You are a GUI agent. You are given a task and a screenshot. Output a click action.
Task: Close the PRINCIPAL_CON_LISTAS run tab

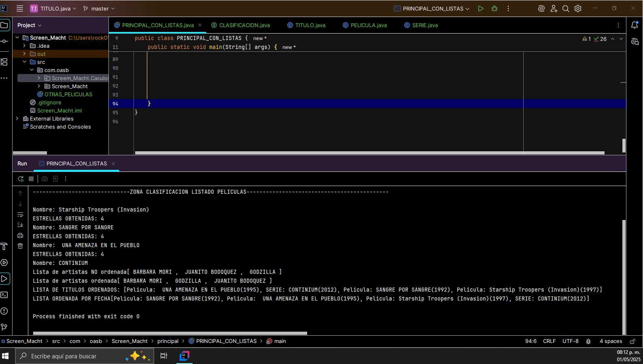(113, 164)
